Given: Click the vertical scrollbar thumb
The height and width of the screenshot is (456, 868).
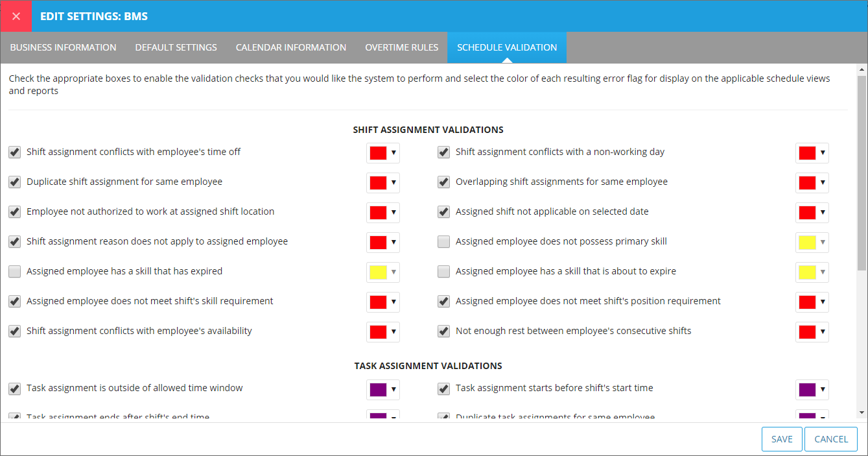Looking at the screenshot, I should tap(862, 175).
